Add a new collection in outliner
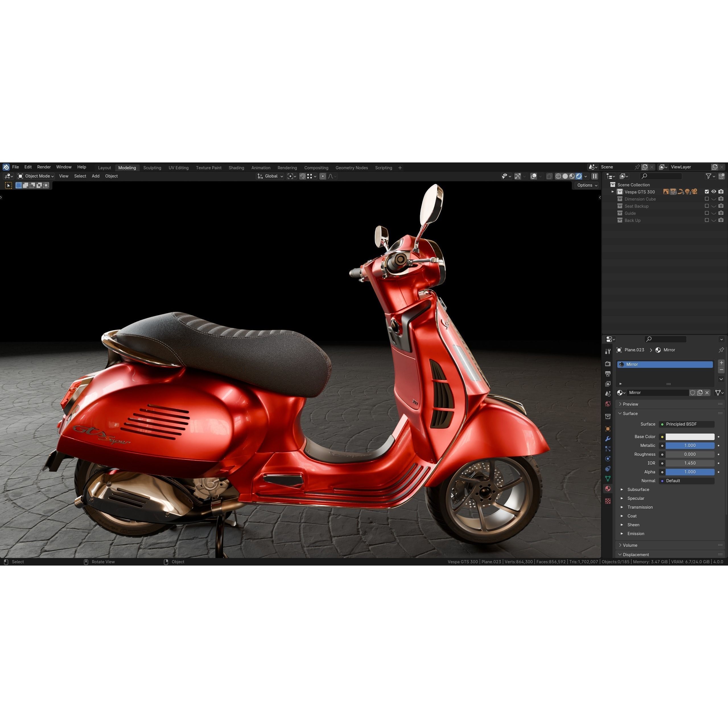Image resolution: width=728 pixels, height=728 pixels. pos(721,176)
